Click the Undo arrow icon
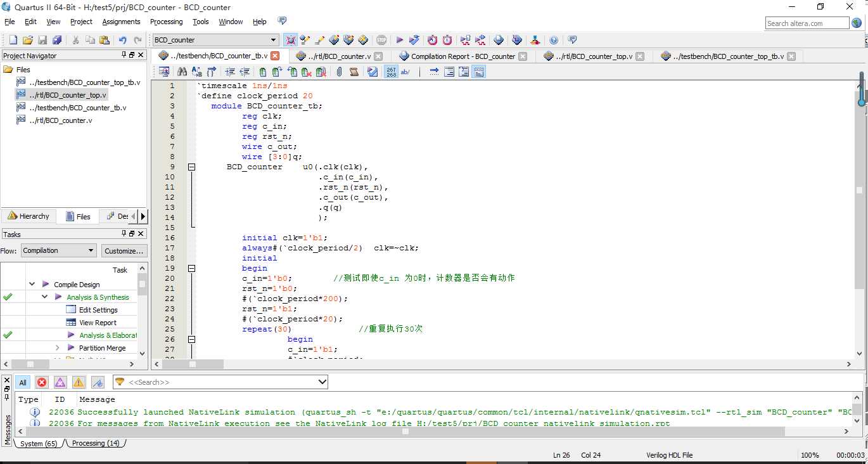 (123, 40)
